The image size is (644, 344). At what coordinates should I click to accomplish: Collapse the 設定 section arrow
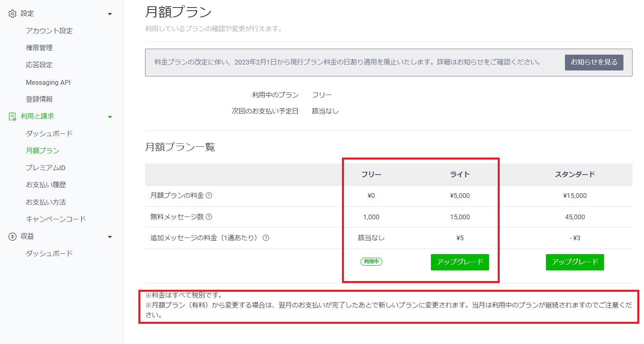[110, 14]
